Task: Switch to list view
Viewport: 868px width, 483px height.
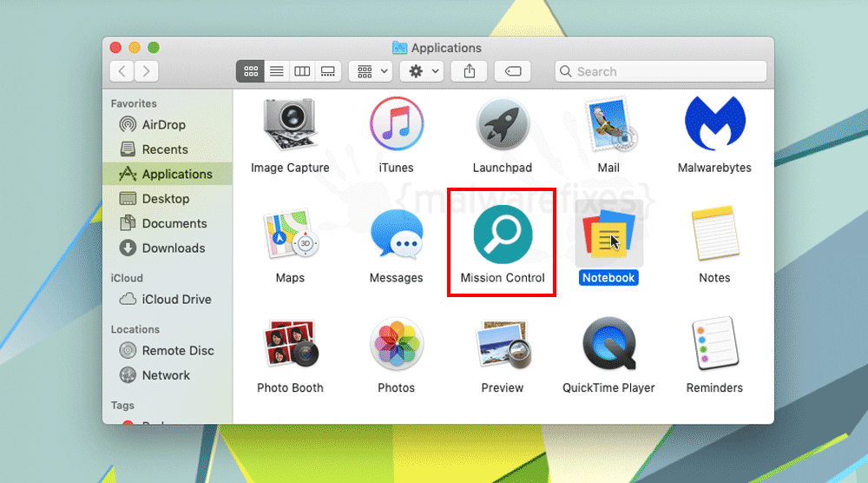Action: point(277,71)
